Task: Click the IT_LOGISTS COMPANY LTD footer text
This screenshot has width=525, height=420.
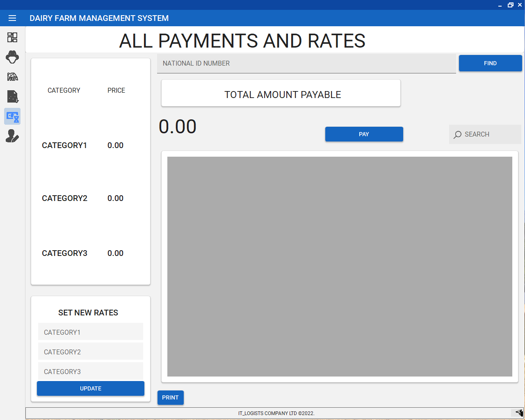Action: pyautogui.click(x=276, y=413)
